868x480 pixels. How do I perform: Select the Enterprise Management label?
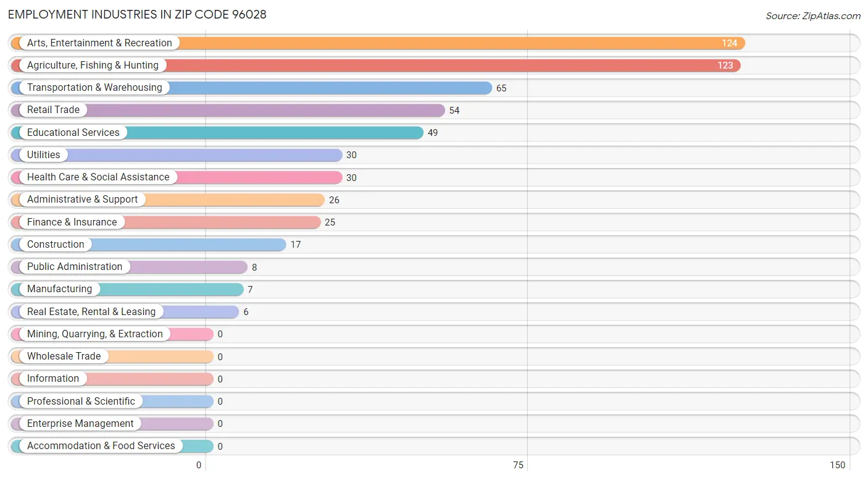point(80,424)
